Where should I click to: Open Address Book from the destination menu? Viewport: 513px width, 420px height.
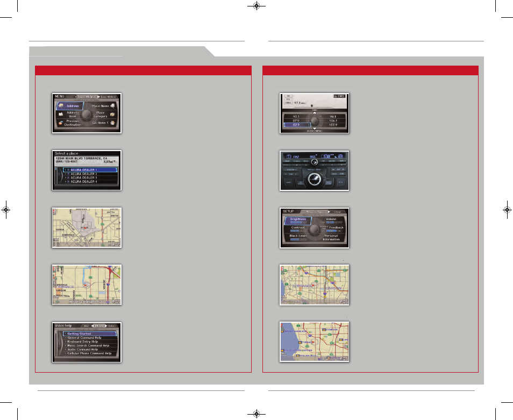click(x=73, y=114)
